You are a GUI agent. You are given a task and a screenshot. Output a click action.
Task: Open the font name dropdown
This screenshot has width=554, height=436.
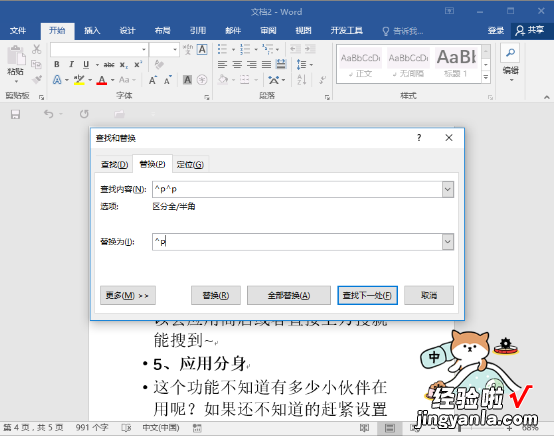144,49
